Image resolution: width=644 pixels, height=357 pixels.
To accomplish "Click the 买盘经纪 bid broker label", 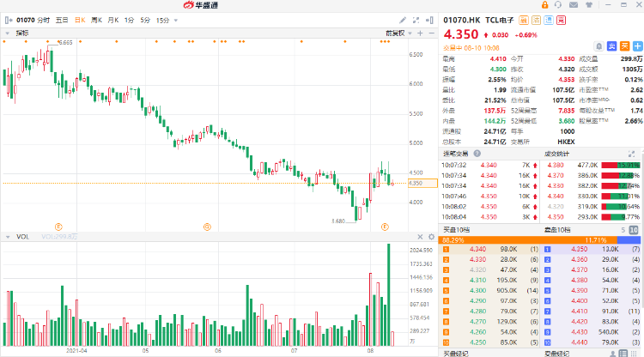I will tap(456, 354).
